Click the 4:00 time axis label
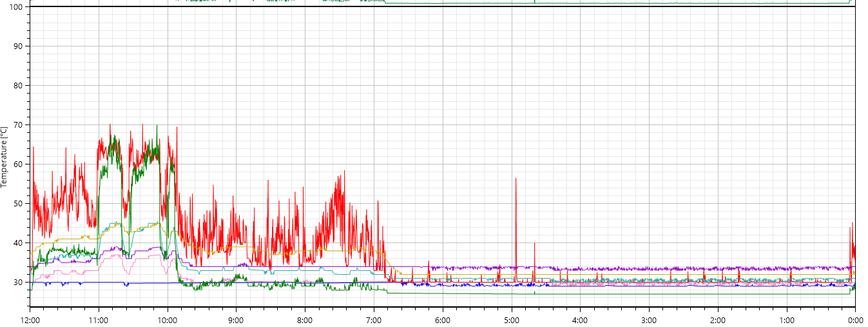This screenshot has width=868, height=327. coord(580,320)
